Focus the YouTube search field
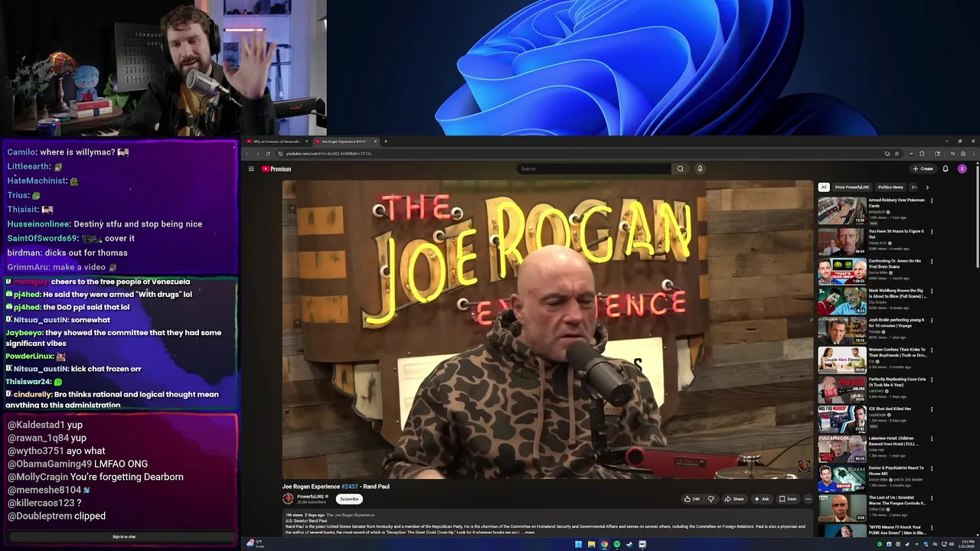Image resolution: width=980 pixels, height=551 pixels. pyautogui.click(x=594, y=168)
